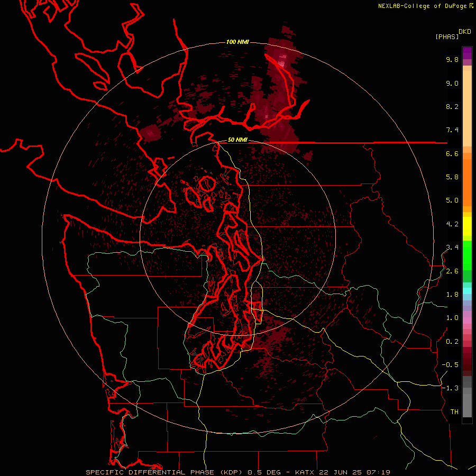
Task: Click the SPECIFIC DIFFERENTIAL PHASE (KDP) caption text
Action: pyautogui.click(x=164, y=472)
